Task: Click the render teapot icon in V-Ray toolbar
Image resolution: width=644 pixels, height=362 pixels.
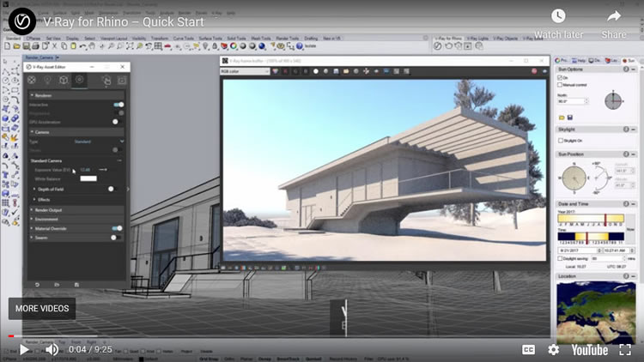Action: [448, 46]
